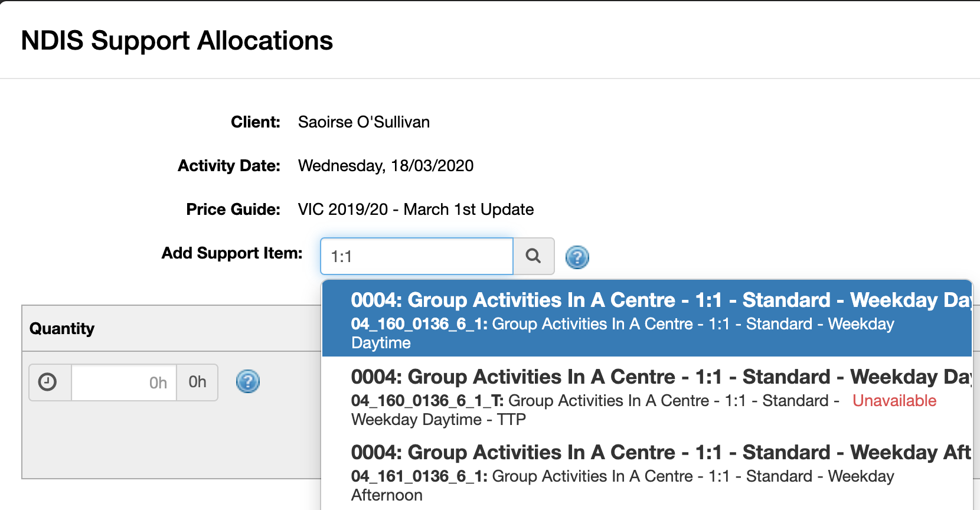Choose 04_161_0136_6_1 Weekday Afternoon item
The image size is (980, 510).
647,471
